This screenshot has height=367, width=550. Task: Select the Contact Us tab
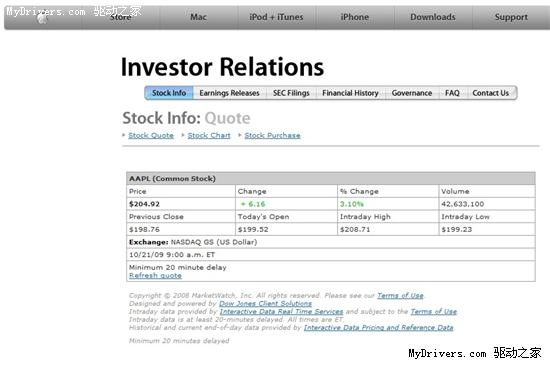(490, 93)
